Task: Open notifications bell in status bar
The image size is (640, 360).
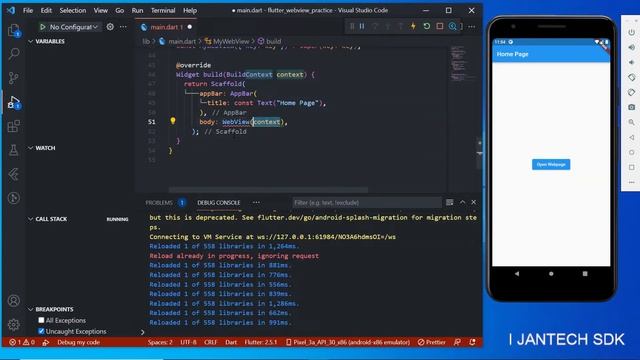Action: (472, 342)
